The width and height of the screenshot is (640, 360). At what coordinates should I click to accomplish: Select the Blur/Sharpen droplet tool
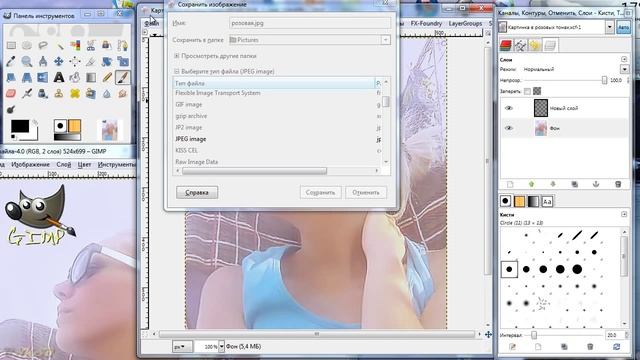[x=107, y=93]
